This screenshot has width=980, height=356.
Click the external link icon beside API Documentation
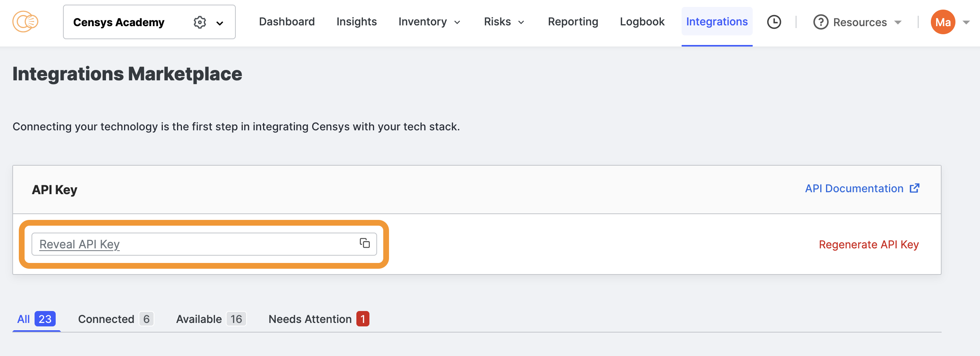tap(915, 188)
